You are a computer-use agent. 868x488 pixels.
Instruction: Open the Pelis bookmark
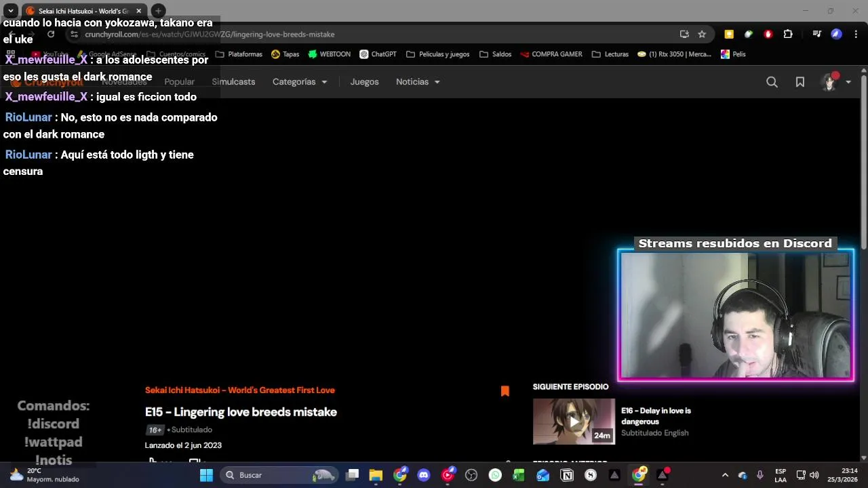pyautogui.click(x=733, y=54)
